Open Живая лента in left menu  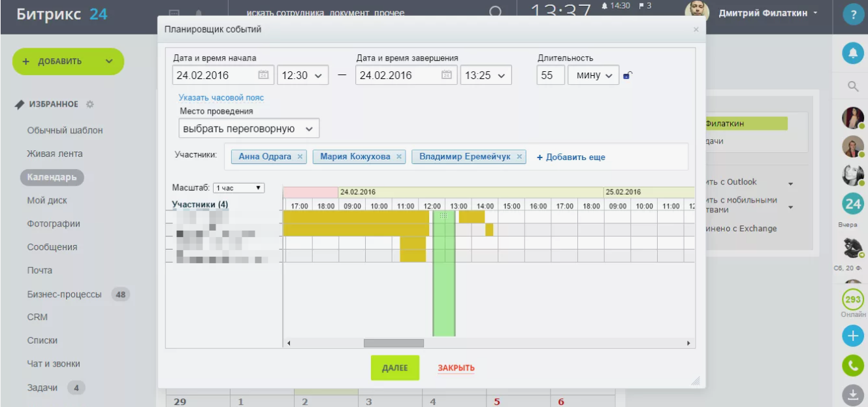pos(55,154)
